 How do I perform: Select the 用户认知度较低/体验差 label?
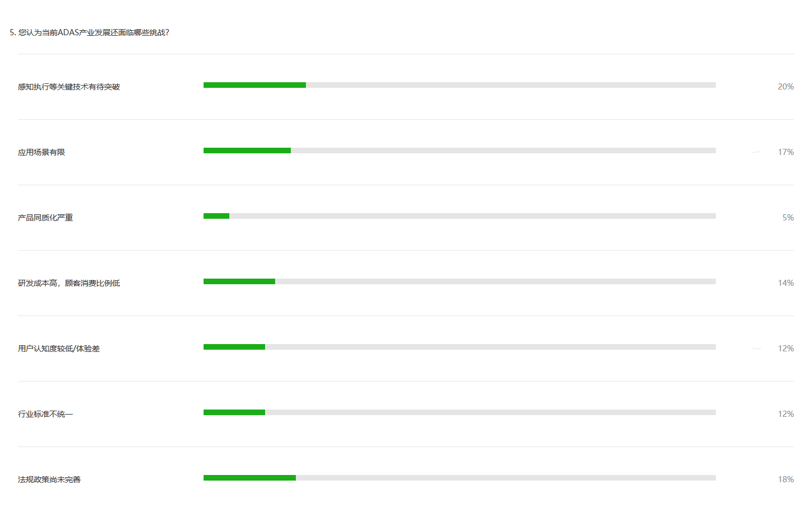[x=59, y=349]
